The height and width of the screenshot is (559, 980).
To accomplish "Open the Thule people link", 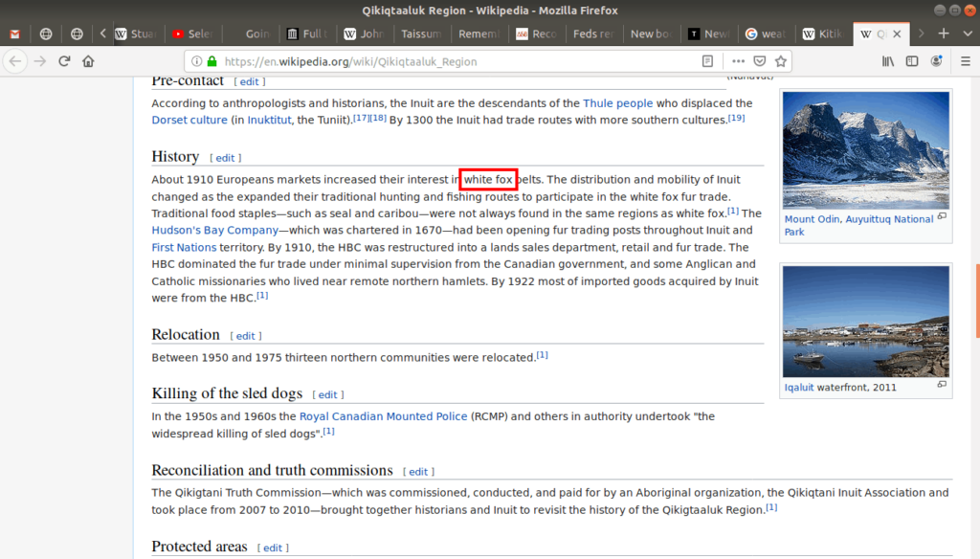I will (617, 103).
